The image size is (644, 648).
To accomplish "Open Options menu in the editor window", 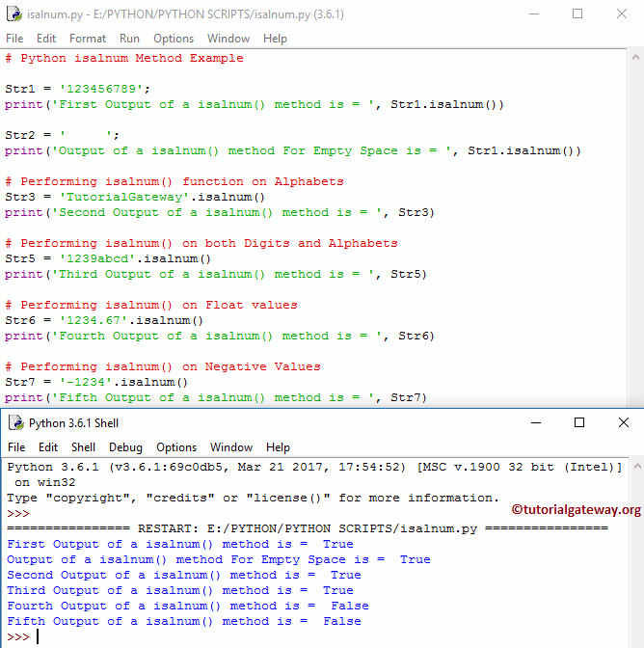I will (174, 39).
